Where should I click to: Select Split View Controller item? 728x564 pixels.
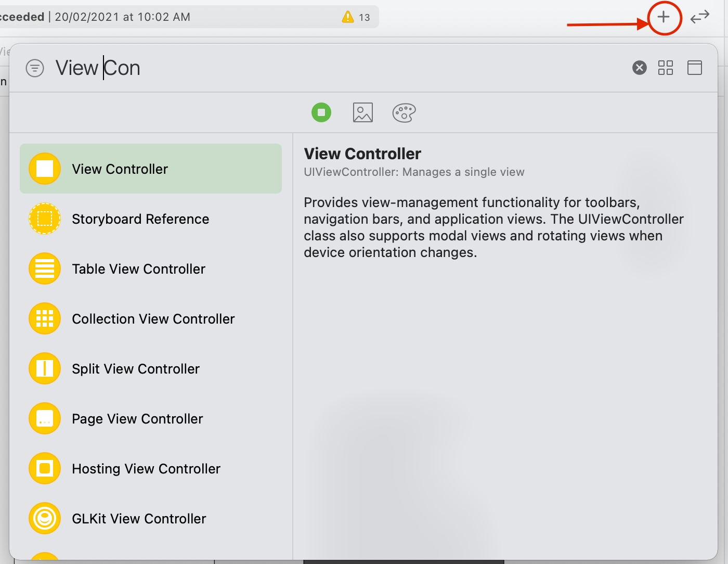click(135, 369)
